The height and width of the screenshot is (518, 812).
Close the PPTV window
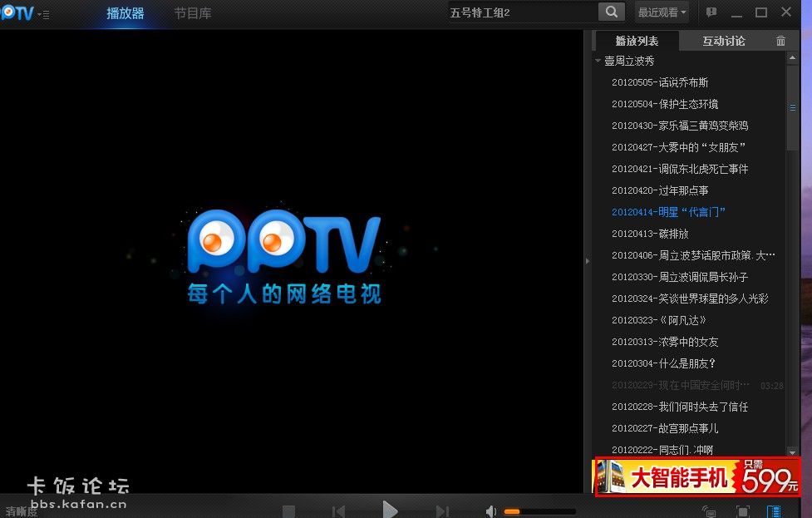tap(786, 12)
